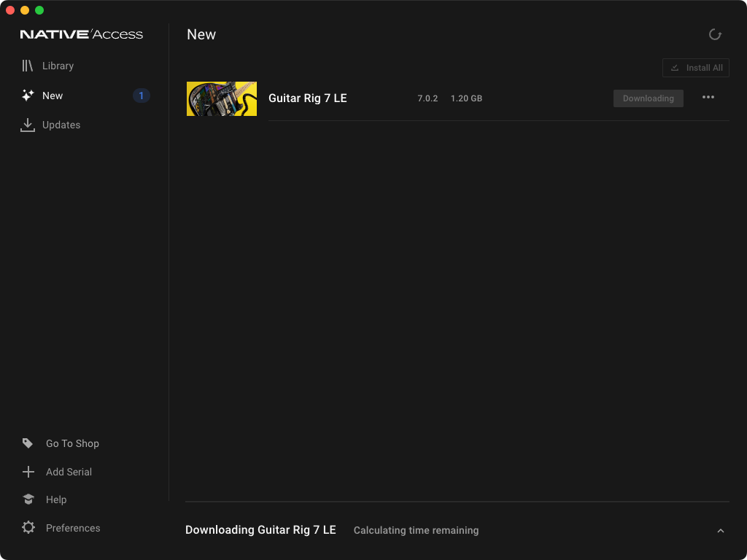Open Go To Shop link
Image resolution: width=747 pixels, height=560 pixels.
point(72,443)
